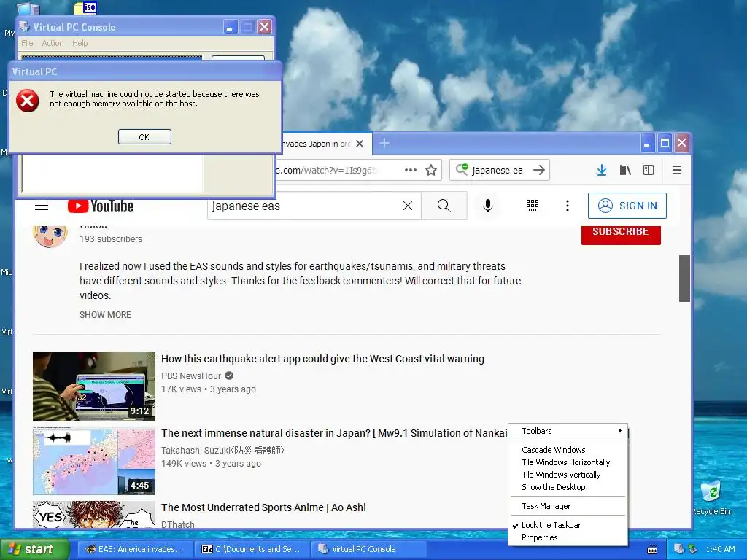Select Cascade Windows from context menu
Viewport: 747px width, 560px height.
pos(568,449)
